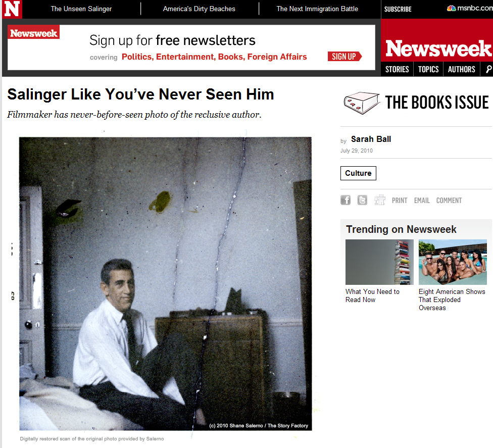The height and width of the screenshot is (448, 493).
Task: Open the search magnifier icon
Action: [488, 69]
